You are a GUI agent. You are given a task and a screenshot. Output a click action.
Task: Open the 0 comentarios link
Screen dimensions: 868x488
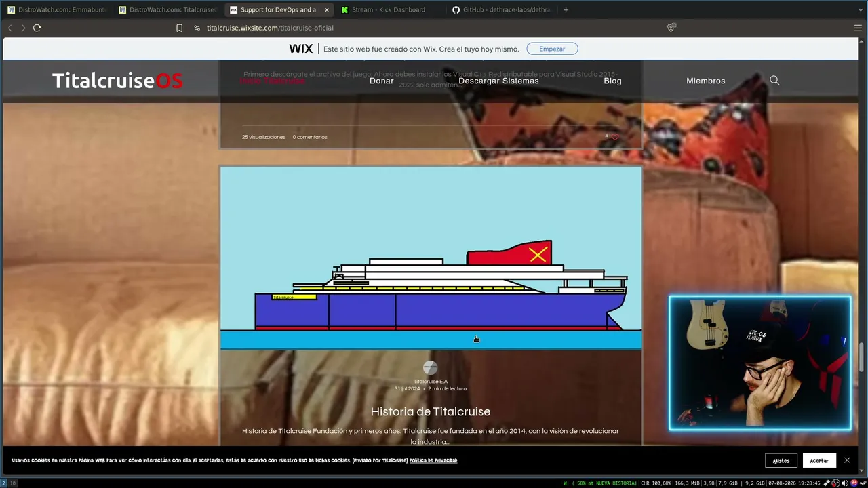click(x=310, y=137)
